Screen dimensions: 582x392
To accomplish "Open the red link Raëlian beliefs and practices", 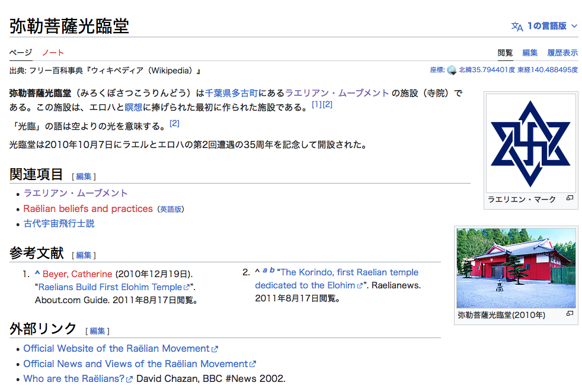I will (x=88, y=209).
